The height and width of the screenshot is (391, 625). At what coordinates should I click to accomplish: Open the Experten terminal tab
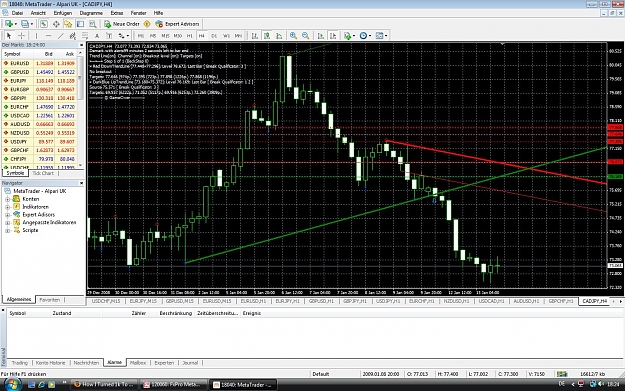point(164,363)
